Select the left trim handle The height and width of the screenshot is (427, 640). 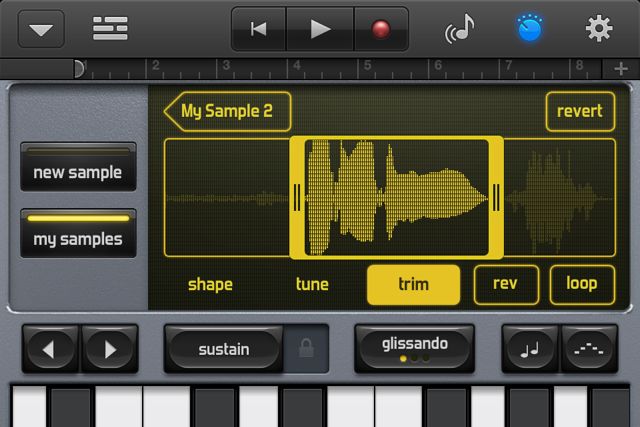point(297,198)
